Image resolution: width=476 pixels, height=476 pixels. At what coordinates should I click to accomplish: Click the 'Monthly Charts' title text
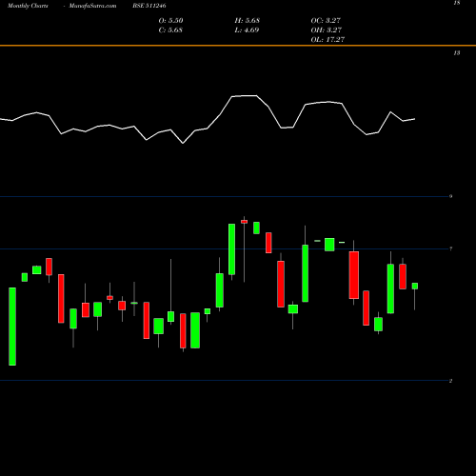(x=28, y=6)
